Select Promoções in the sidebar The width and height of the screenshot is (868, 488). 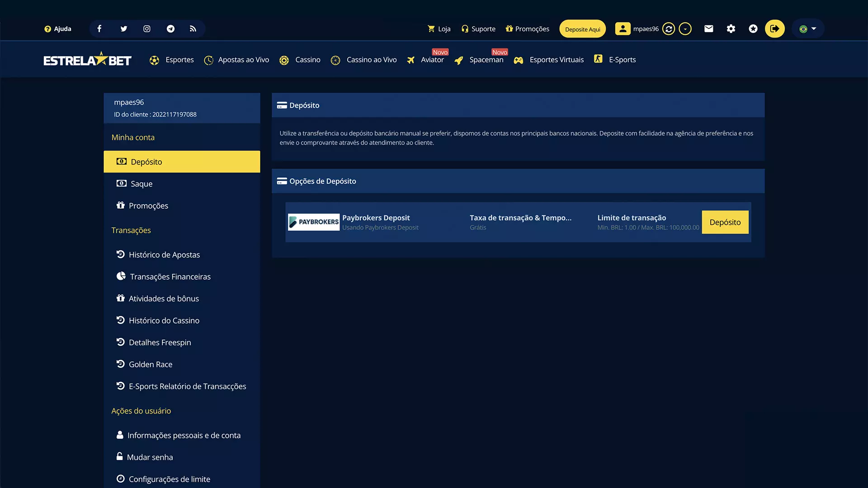click(x=182, y=206)
